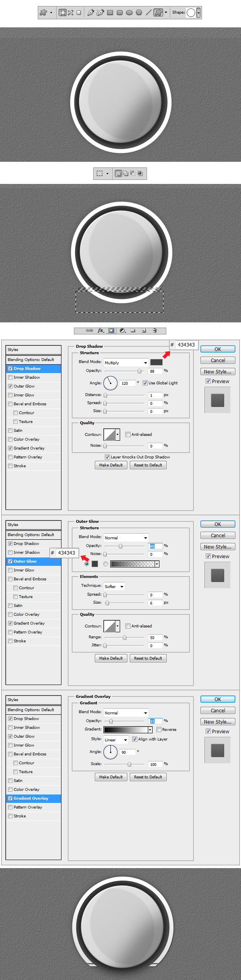Click Delete layer trash icon
The image size is (241, 980).
155,330
